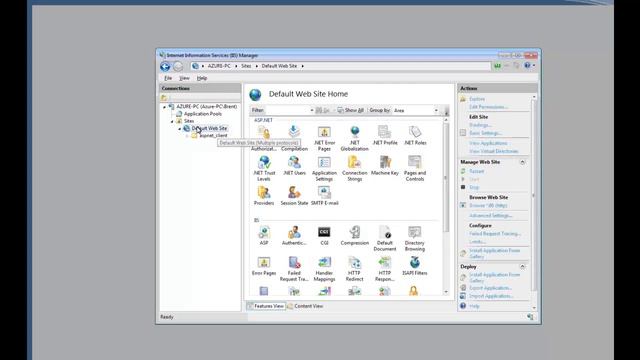Open the Session State feature

tap(294, 196)
